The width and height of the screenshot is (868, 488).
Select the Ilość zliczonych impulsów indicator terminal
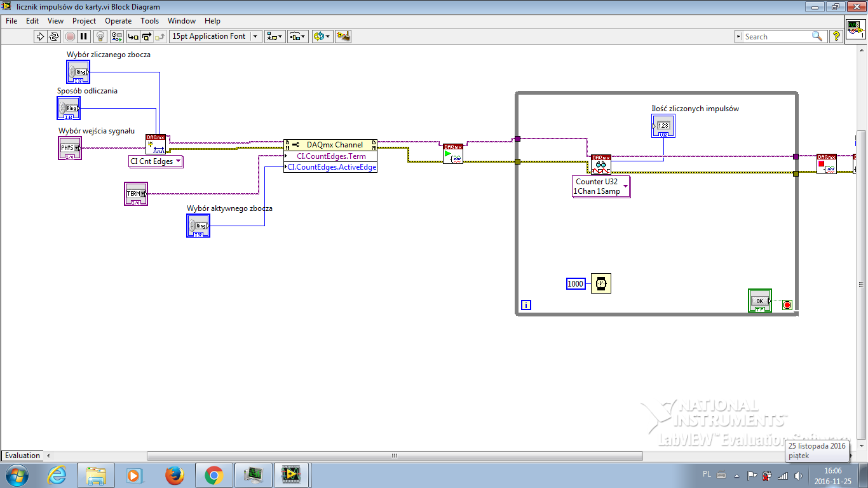663,126
